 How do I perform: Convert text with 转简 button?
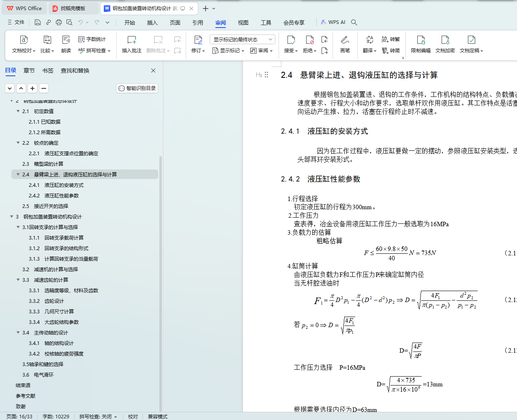coord(391,51)
